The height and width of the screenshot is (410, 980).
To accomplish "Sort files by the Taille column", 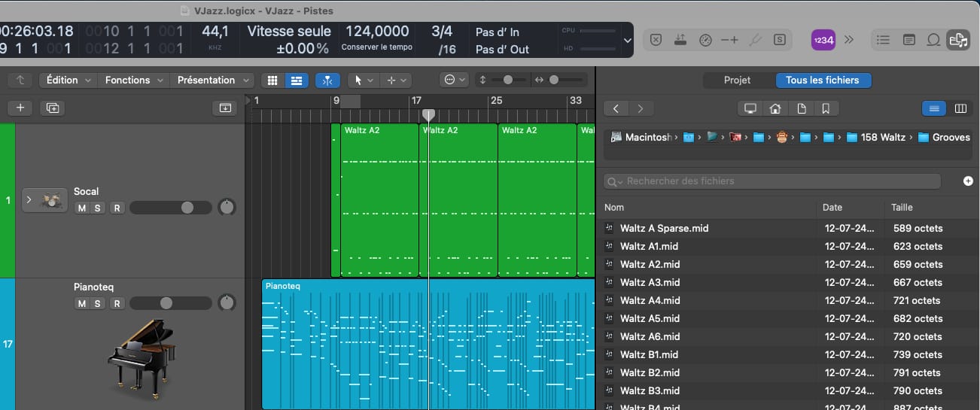I will [x=932, y=208].
